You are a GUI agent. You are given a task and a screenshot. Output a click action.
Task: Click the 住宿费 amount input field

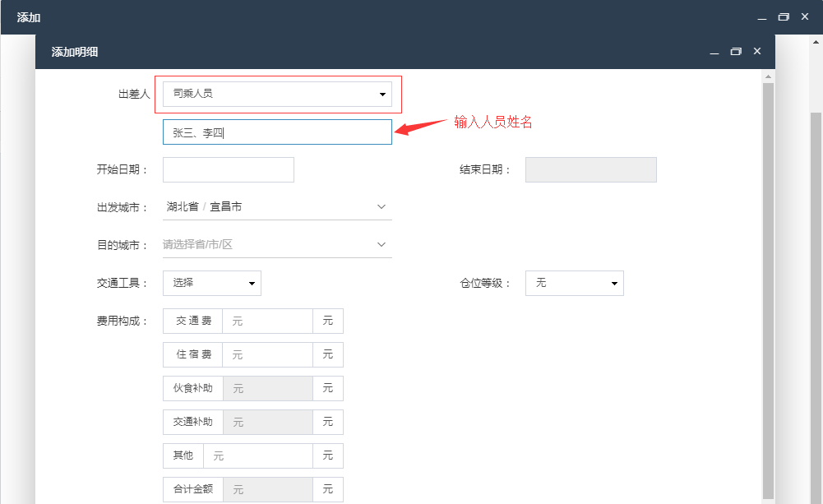tap(268, 354)
